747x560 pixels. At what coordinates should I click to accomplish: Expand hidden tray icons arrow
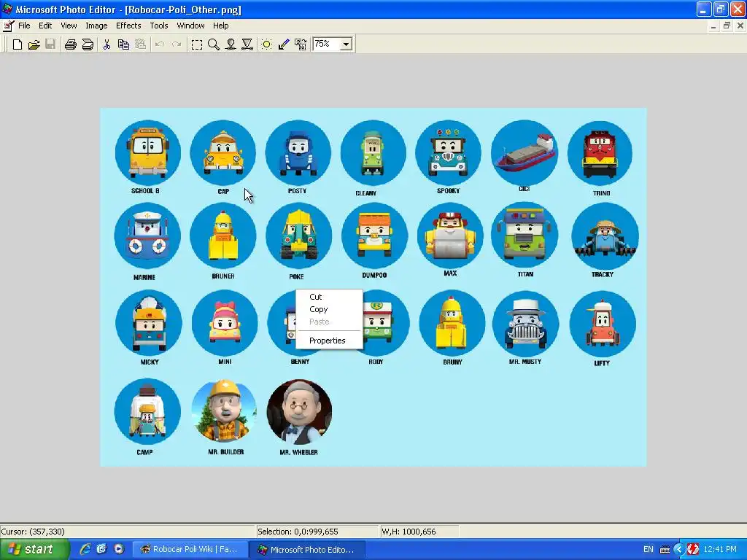coord(679,550)
